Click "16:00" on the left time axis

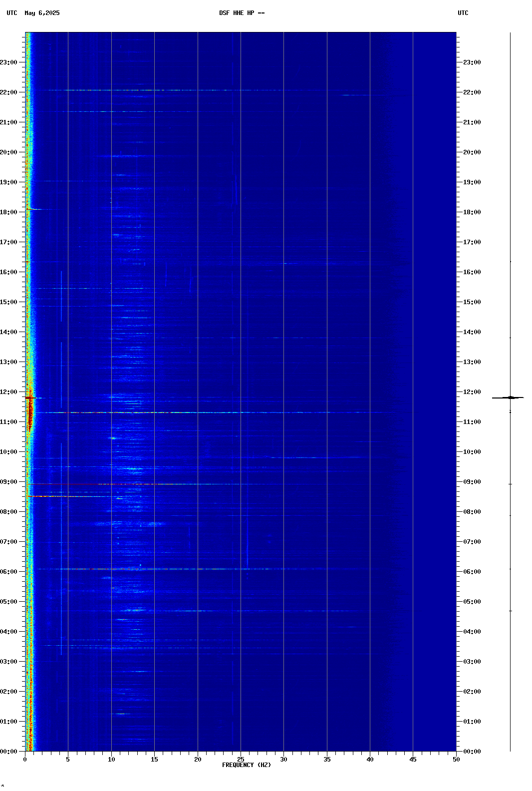tap(8, 272)
